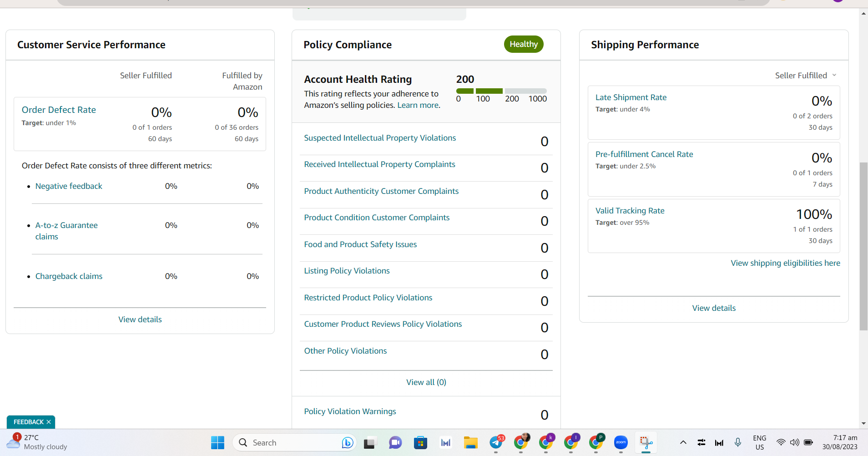This screenshot has height=456, width=868.
Task: Open Negative feedback metric
Action: pos(69,186)
